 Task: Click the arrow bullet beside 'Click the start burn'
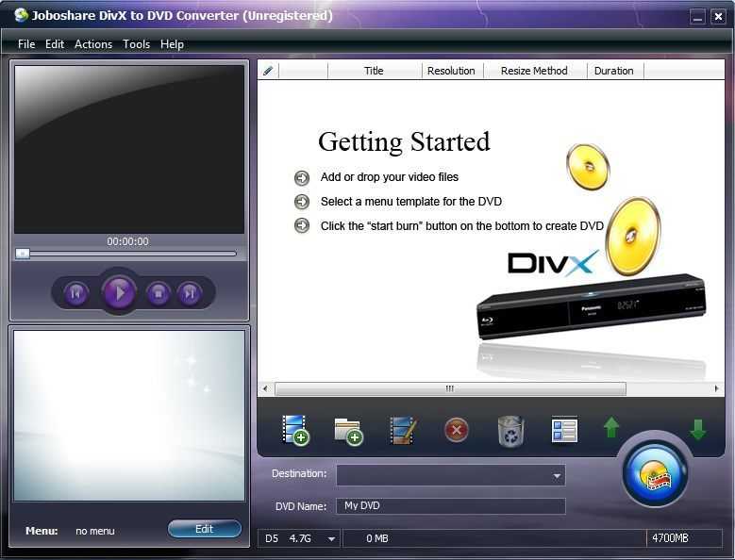[x=302, y=225]
